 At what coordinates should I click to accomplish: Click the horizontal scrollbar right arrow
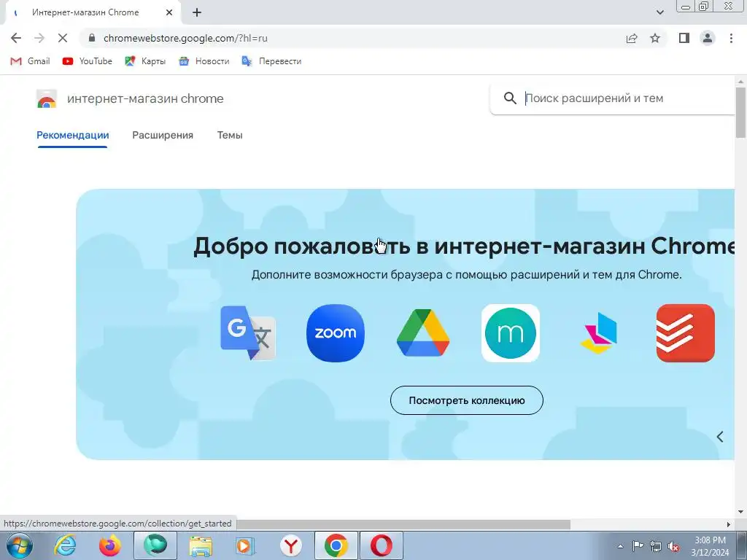tap(729, 524)
